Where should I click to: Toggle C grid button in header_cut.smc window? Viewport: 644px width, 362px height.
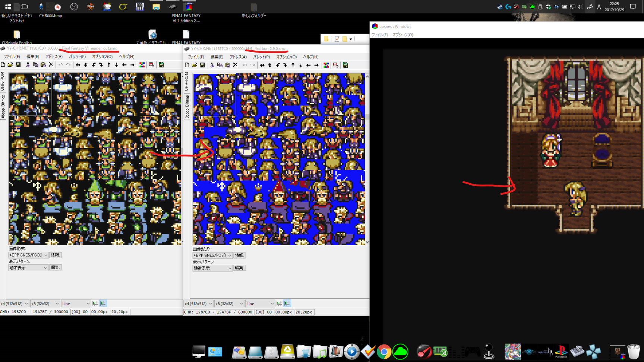click(95, 304)
